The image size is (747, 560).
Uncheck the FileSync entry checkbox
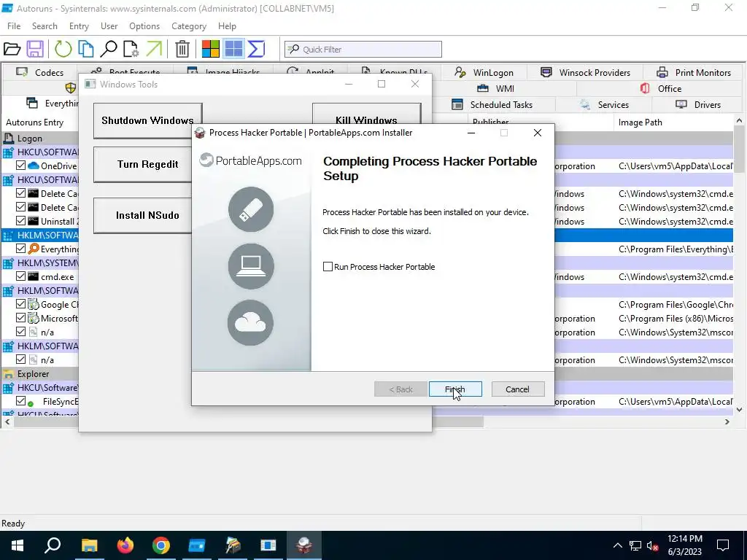[20, 401]
